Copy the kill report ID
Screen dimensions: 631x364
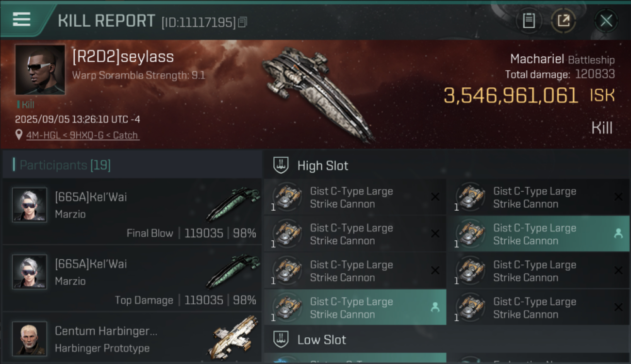coord(243,22)
